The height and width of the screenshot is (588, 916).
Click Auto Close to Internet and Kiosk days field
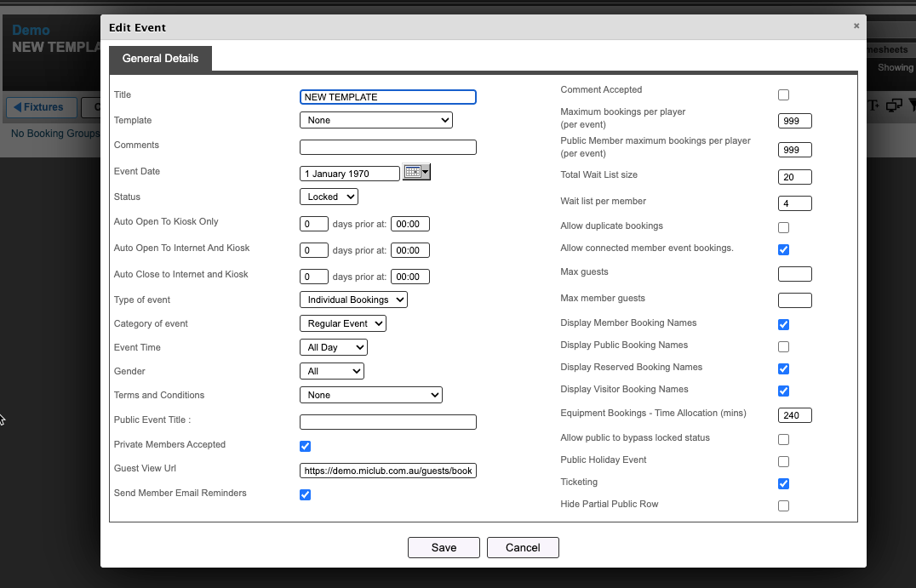(314, 277)
